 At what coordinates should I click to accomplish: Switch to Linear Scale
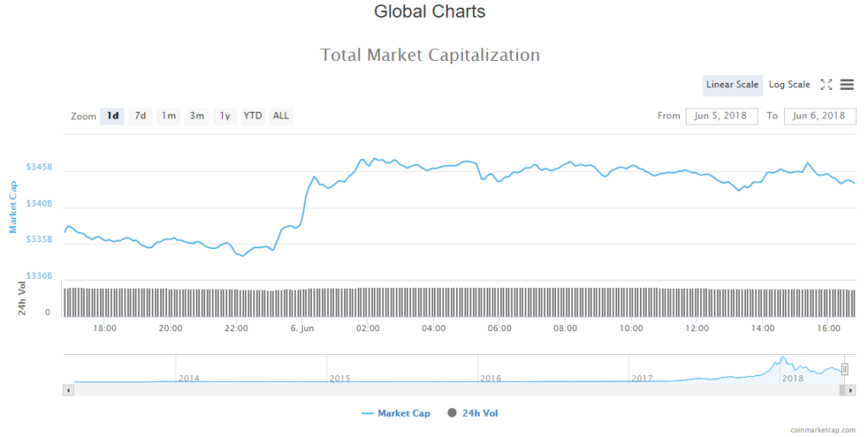click(x=732, y=85)
